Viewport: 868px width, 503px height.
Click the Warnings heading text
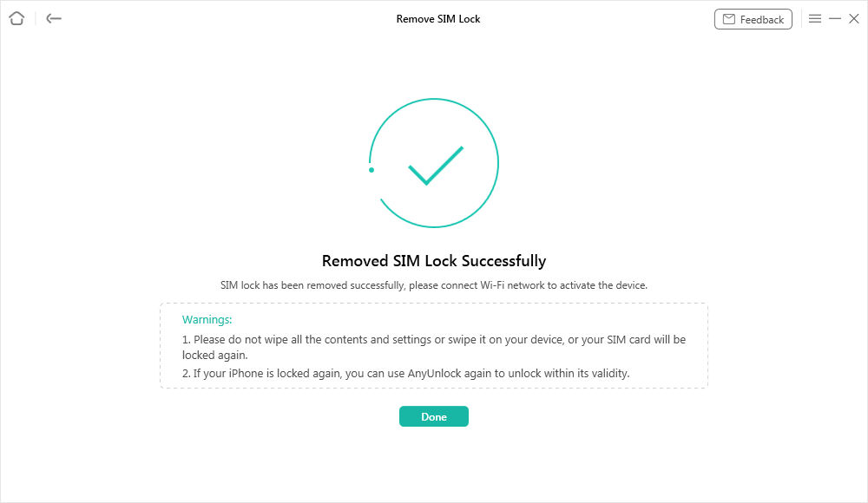coord(207,319)
